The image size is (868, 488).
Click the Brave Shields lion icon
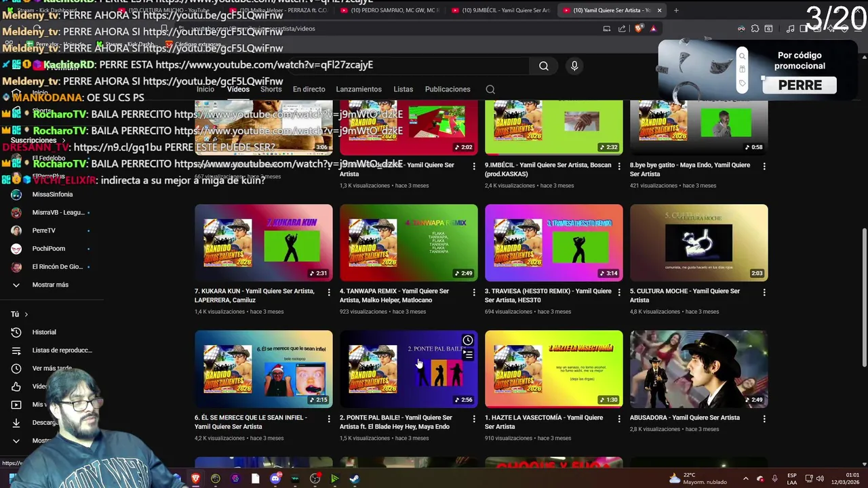point(639,28)
